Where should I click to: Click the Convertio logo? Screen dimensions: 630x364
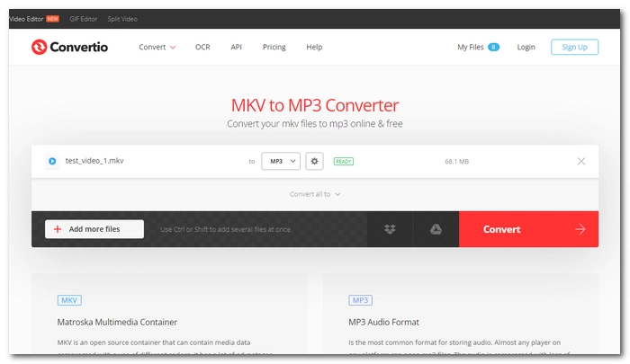click(69, 47)
